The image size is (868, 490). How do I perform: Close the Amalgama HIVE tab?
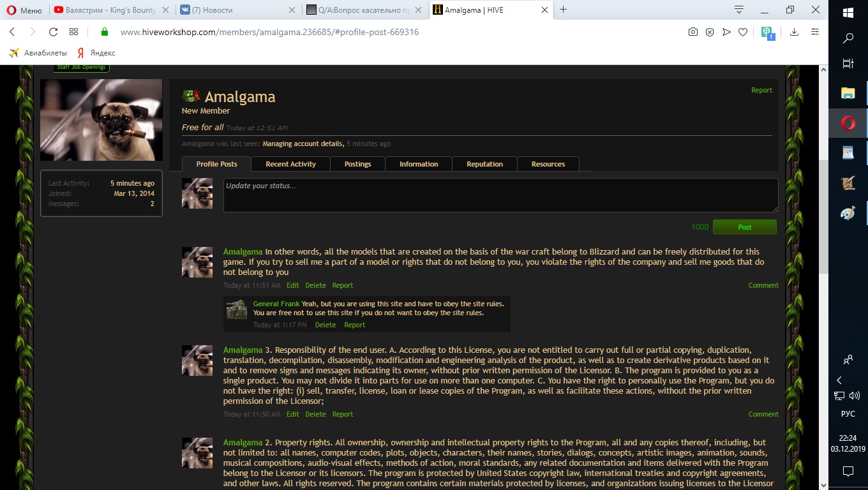544,10
